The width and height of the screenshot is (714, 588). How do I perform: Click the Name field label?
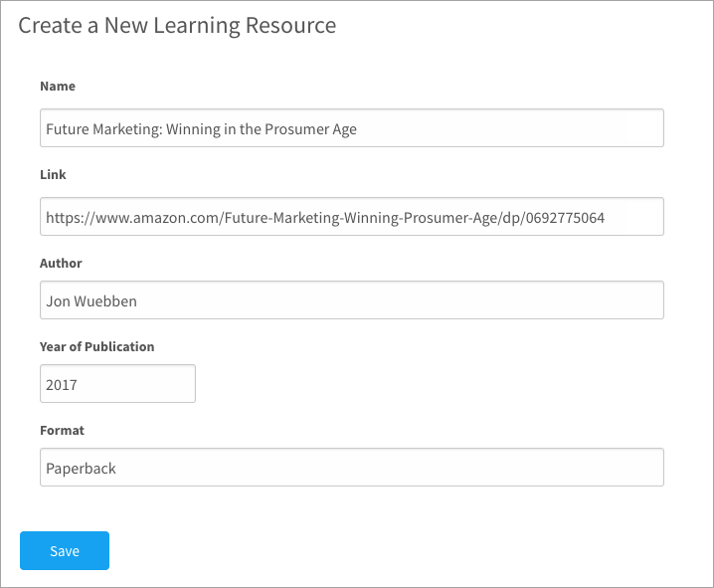[x=58, y=87]
